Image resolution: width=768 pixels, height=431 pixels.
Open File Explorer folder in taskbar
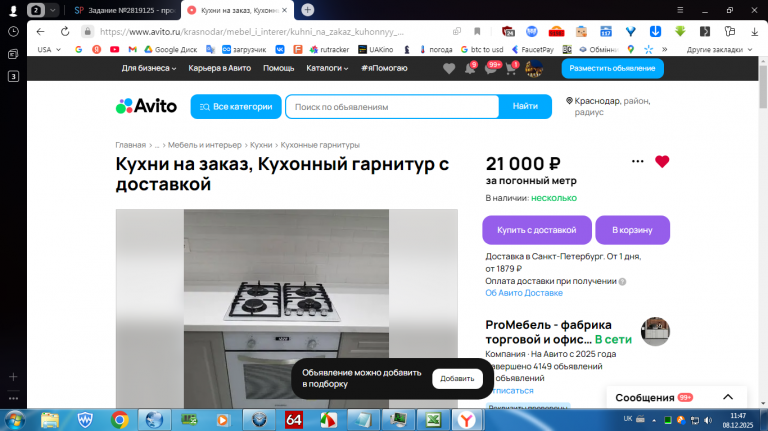tap(49, 420)
